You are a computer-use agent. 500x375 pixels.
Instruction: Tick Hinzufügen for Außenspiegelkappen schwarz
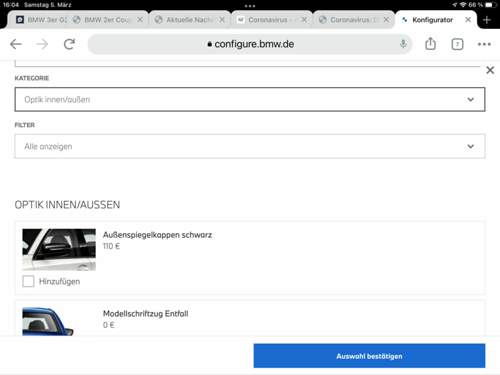tap(28, 281)
